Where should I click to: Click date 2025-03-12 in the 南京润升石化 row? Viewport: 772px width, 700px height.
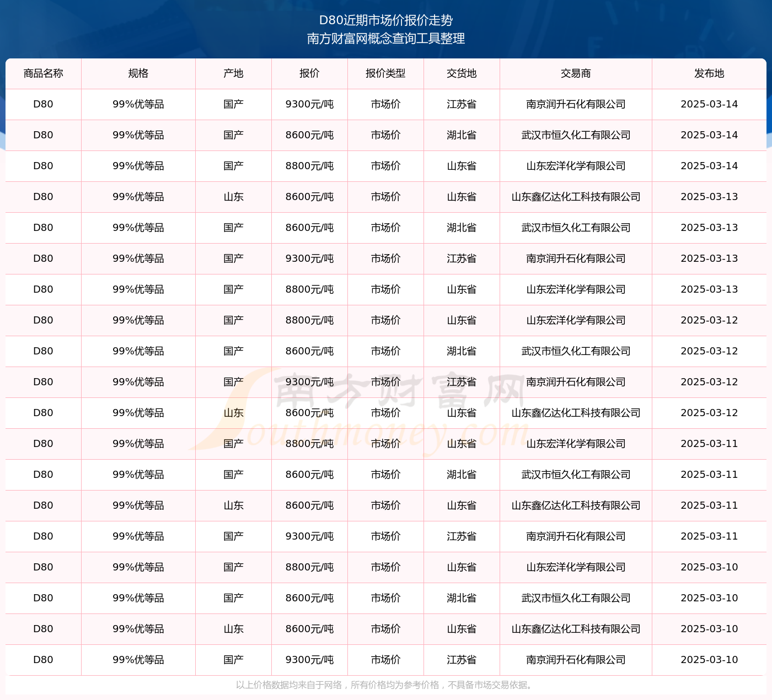[x=709, y=382]
